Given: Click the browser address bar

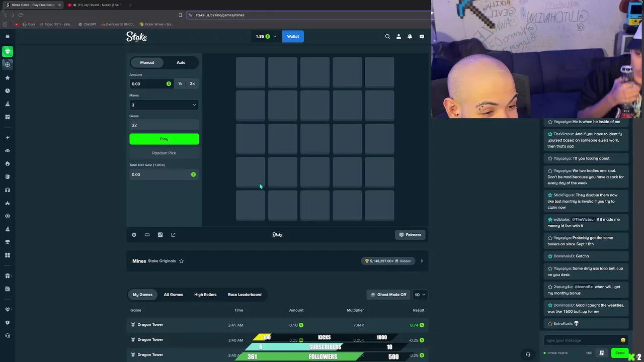Looking at the screenshot, I should click(308, 15).
